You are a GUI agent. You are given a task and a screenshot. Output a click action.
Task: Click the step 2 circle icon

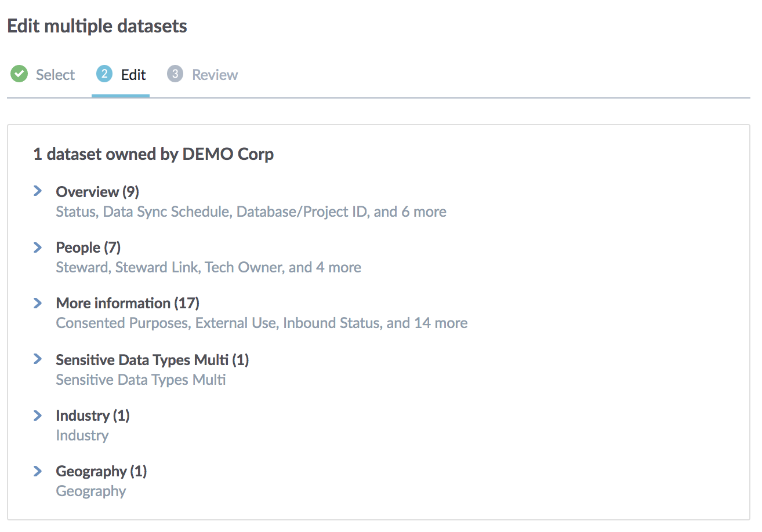(104, 74)
